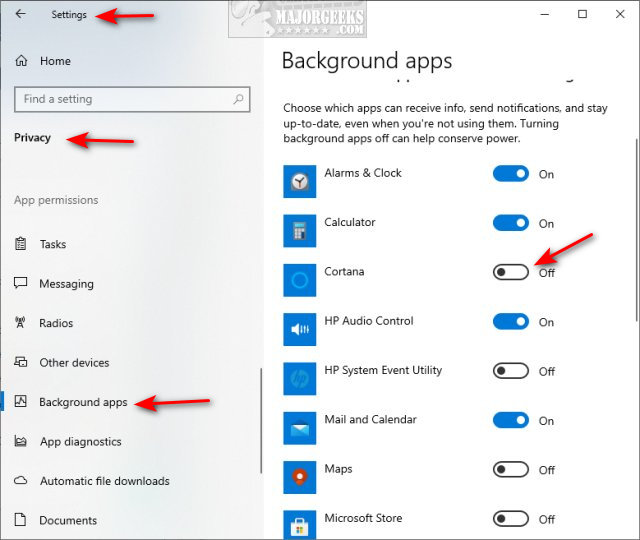Disable HP Audio Control toggle
The height and width of the screenshot is (540, 640).
point(511,322)
